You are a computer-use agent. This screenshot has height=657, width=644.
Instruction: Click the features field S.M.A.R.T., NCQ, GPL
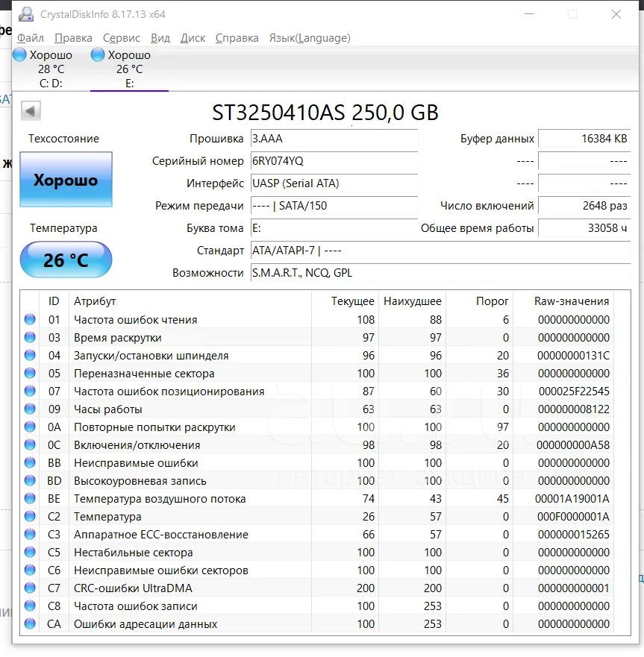tap(441, 273)
